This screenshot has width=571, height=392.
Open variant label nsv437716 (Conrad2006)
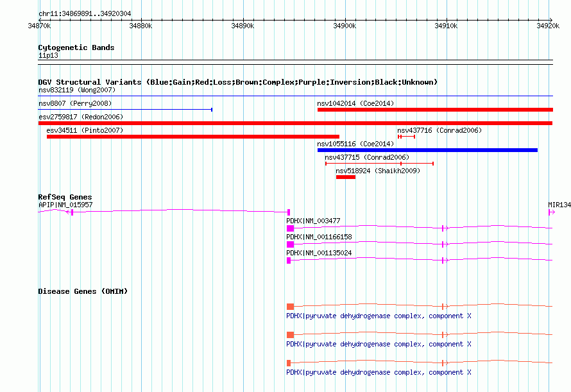[x=439, y=130]
